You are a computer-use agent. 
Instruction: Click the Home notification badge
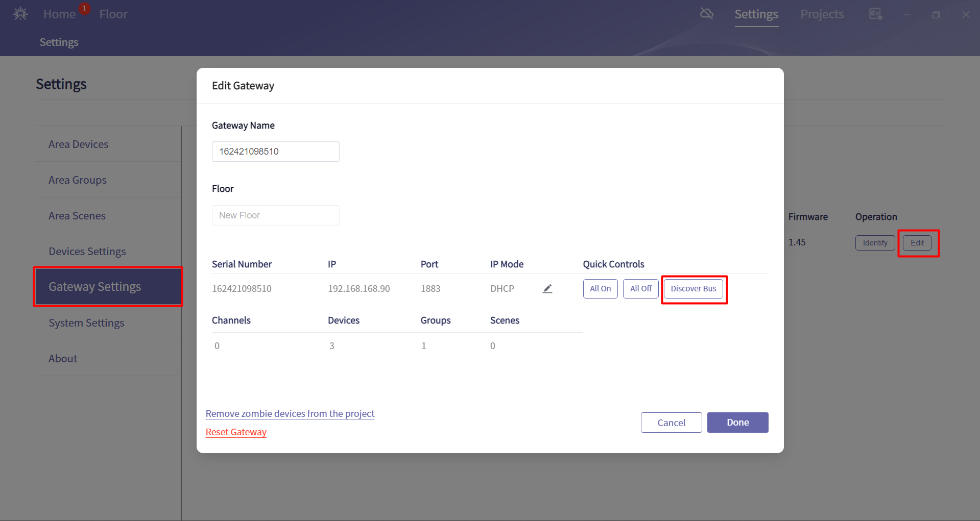84,9
